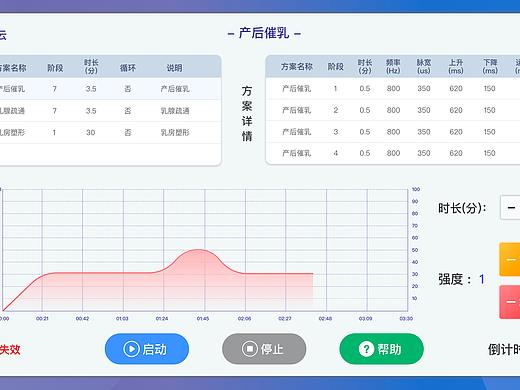Click the 产后催乳 page title
The width and height of the screenshot is (520, 390).
264,33
